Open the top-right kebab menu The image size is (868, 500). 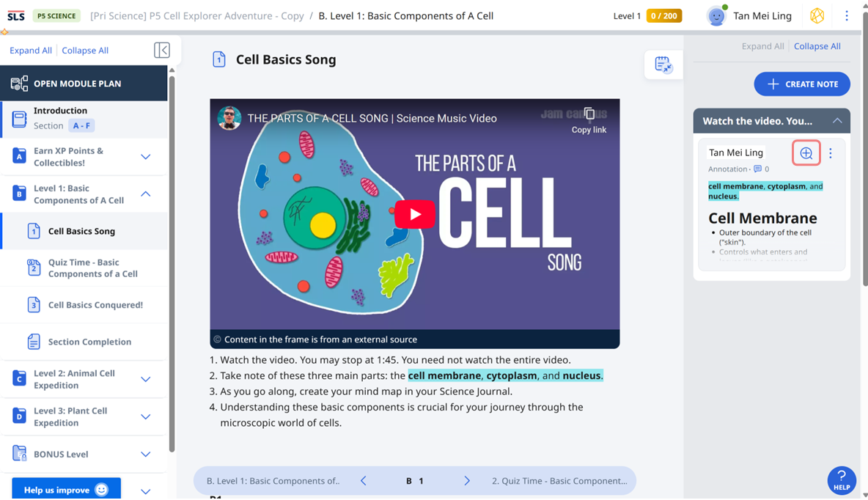click(847, 16)
